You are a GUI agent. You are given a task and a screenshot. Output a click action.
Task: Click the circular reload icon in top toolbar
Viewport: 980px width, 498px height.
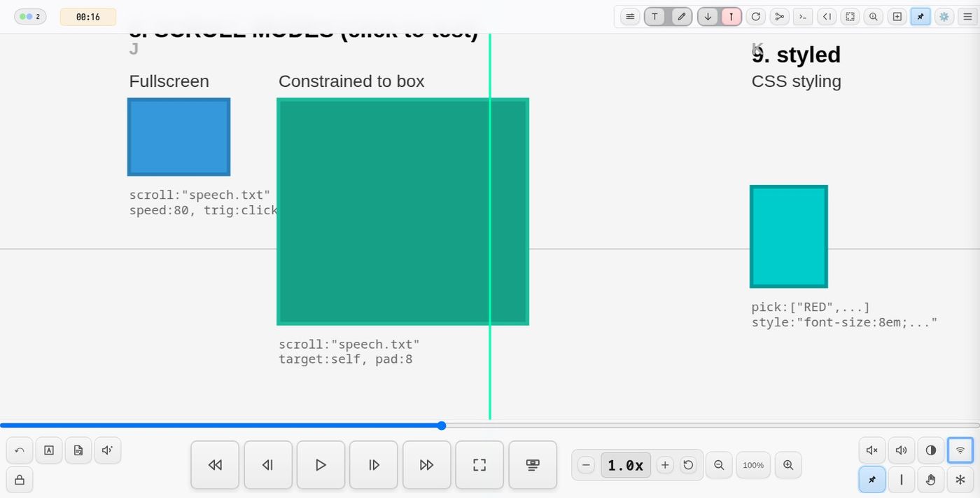tap(755, 17)
